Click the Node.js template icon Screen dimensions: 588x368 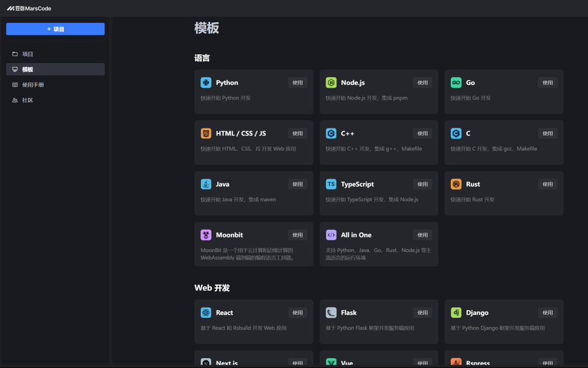point(331,83)
